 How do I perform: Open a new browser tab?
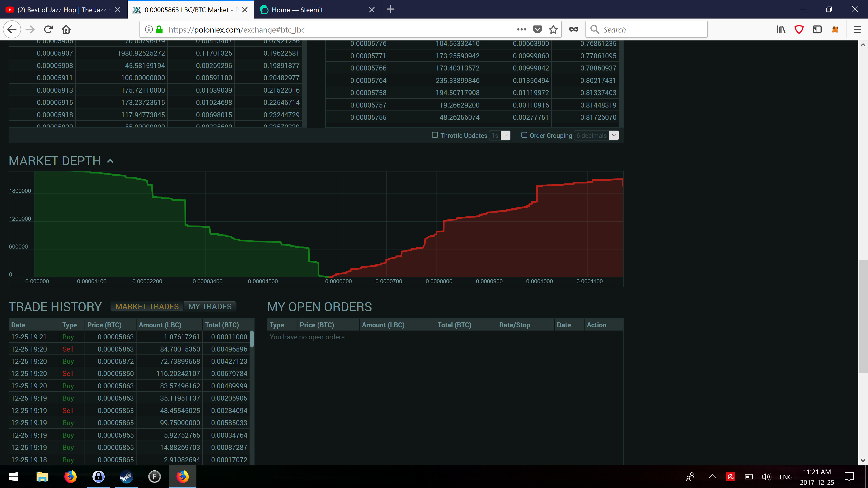pos(391,9)
